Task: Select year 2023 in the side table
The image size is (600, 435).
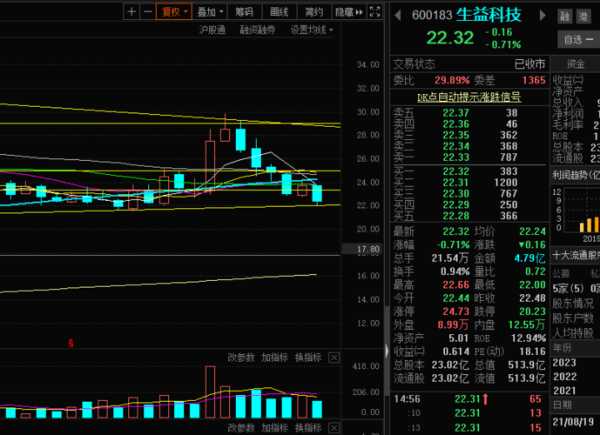Action: pyautogui.click(x=564, y=363)
